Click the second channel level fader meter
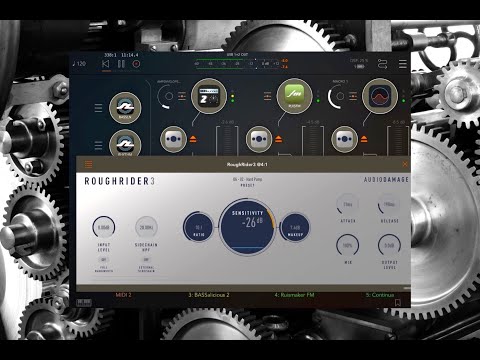Screen dimensions: 480x360 point(313,141)
